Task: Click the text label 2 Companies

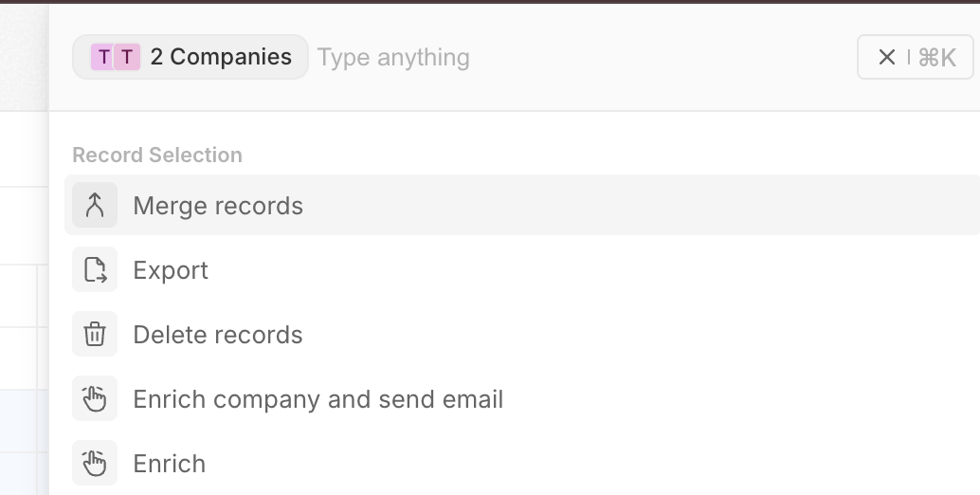Action: point(221,58)
